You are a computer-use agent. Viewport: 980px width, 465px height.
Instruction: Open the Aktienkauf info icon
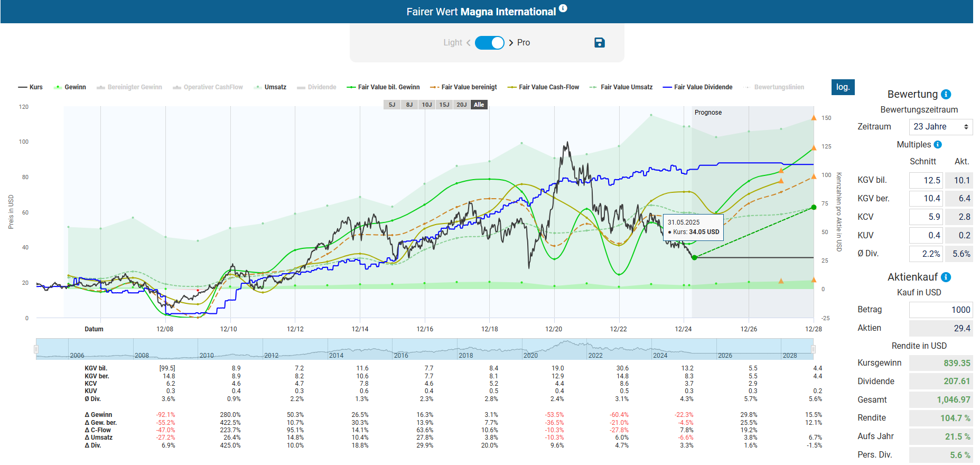tap(946, 277)
